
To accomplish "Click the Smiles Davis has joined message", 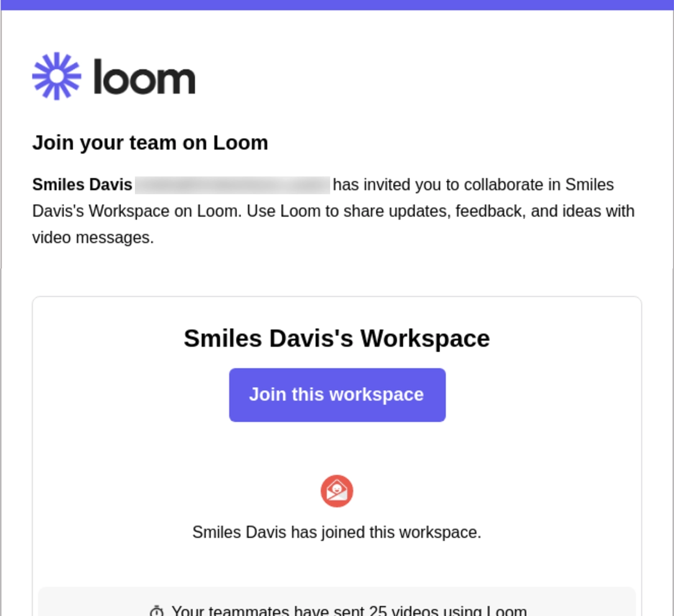I will 337,531.
